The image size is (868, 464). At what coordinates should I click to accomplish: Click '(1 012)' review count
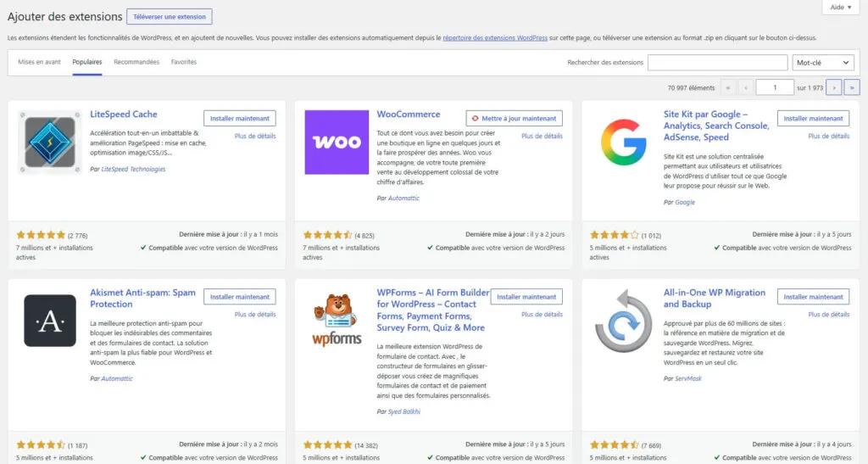[x=651, y=236]
